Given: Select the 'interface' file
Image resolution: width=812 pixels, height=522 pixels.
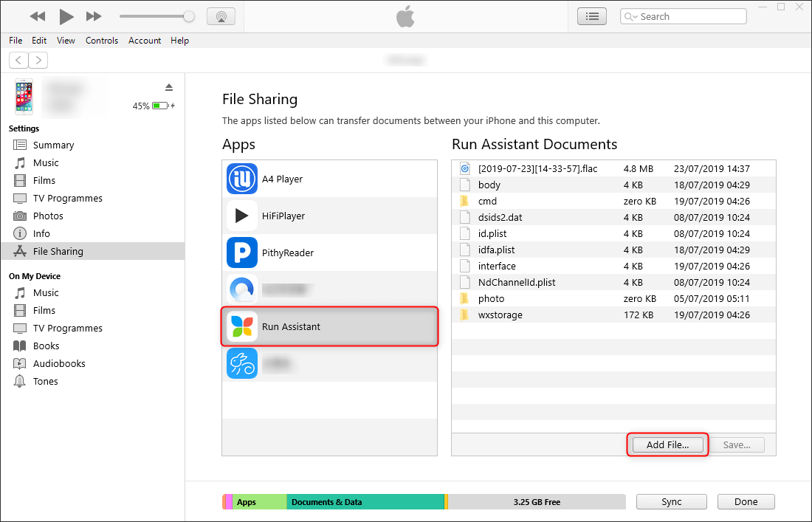Looking at the screenshot, I should point(613,267).
